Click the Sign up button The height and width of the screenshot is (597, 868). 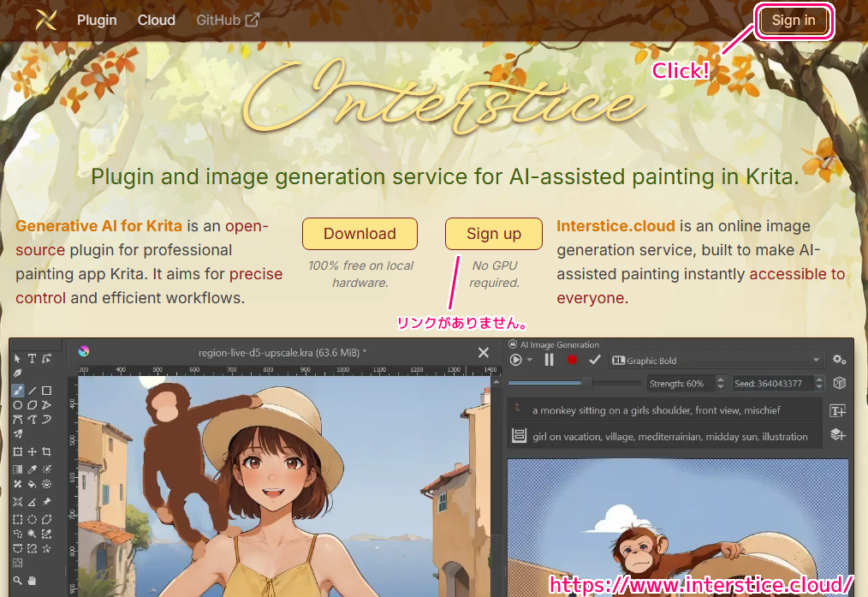pyautogui.click(x=494, y=234)
